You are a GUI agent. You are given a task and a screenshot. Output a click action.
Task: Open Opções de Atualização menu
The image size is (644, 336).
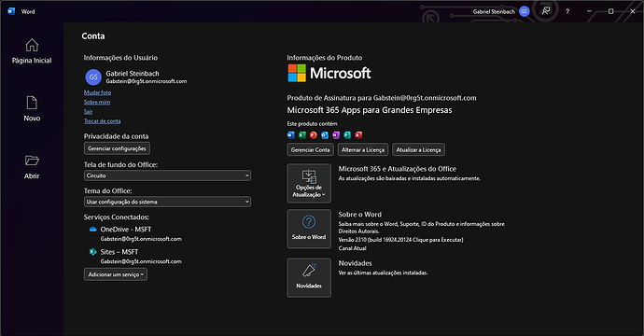(x=309, y=183)
